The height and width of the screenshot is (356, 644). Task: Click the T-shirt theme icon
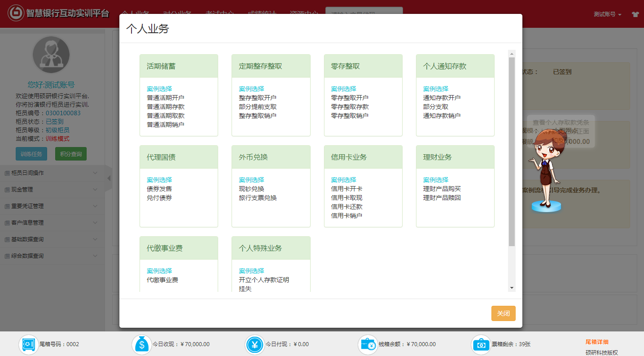click(x=635, y=14)
